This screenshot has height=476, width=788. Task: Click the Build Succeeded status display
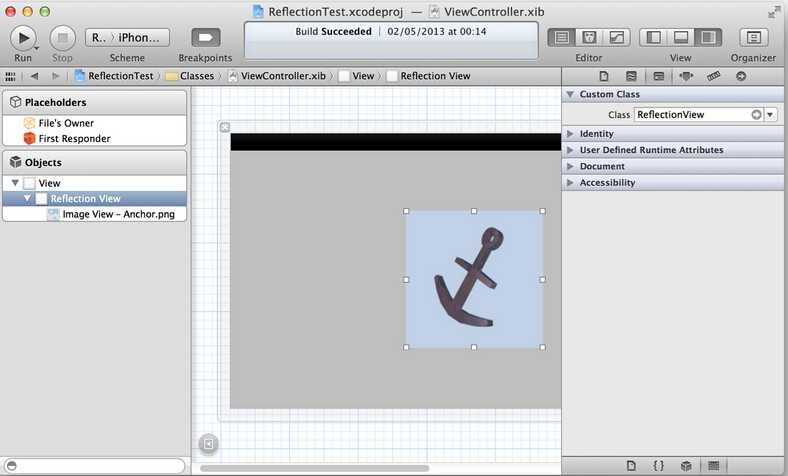coord(391,40)
